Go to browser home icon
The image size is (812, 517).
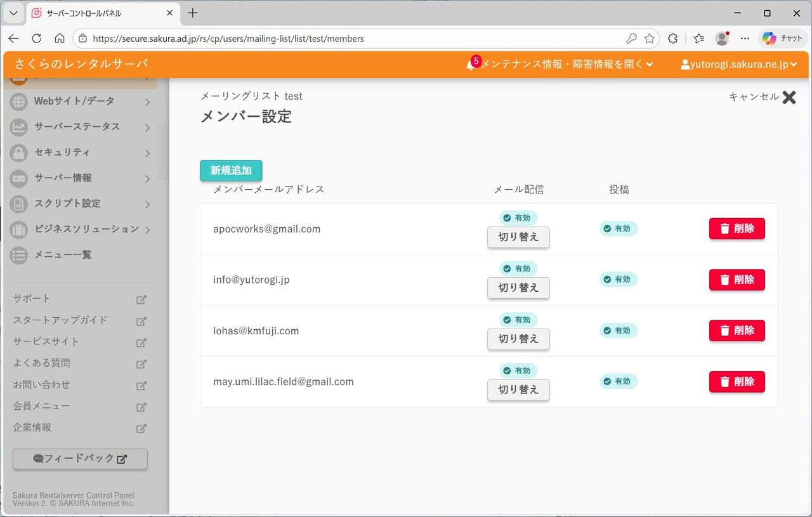click(x=59, y=38)
